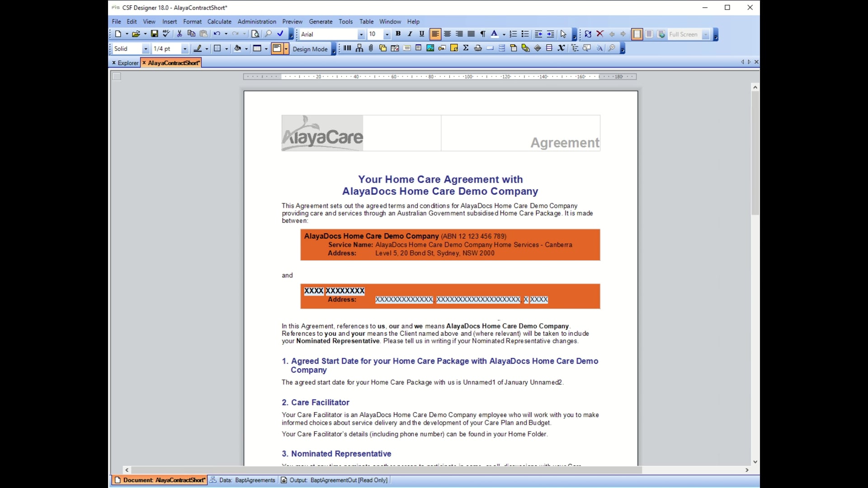Viewport: 868px width, 488px height.
Task: Click the red X cancel icon
Action: (x=600, y=34)
